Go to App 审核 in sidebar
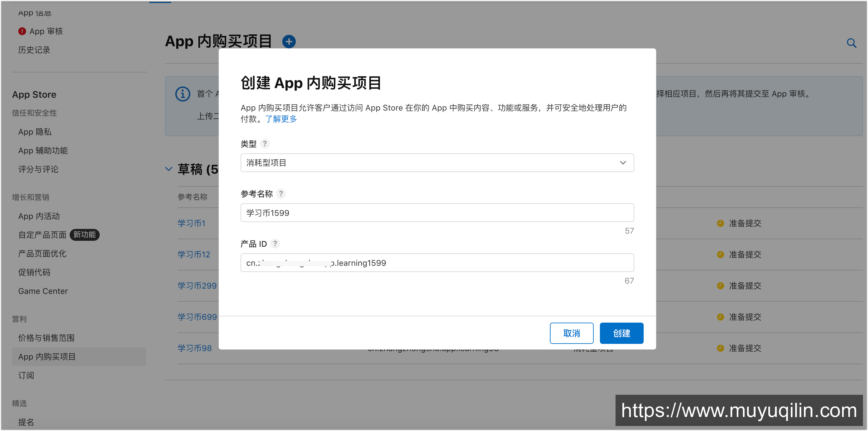868x431 pixels. point(46,31)
